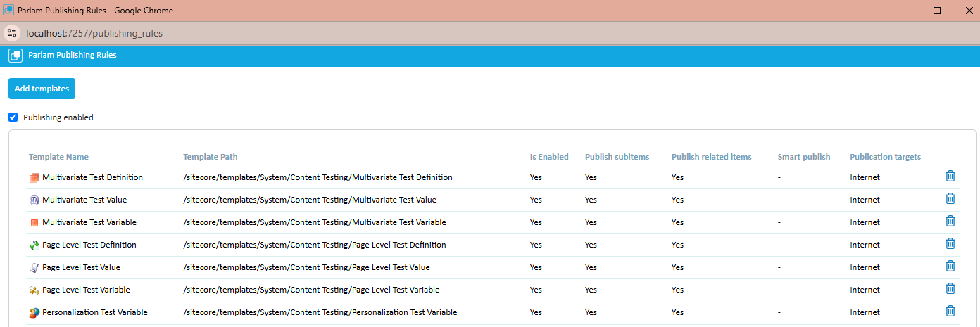The width and height of the screenshot is (980, 327).
Task: Maximize the Chrome window
Action: click(x=937, y=11)
